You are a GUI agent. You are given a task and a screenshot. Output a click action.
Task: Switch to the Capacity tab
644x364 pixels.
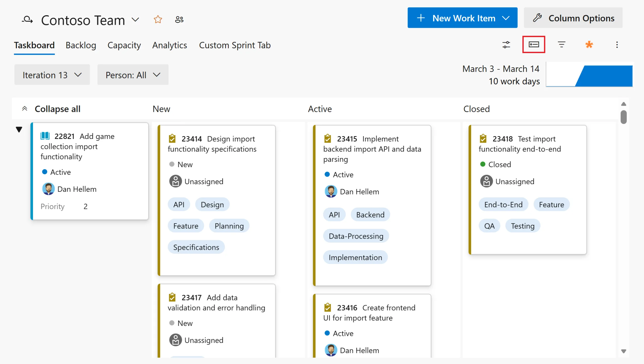(124, 45)
